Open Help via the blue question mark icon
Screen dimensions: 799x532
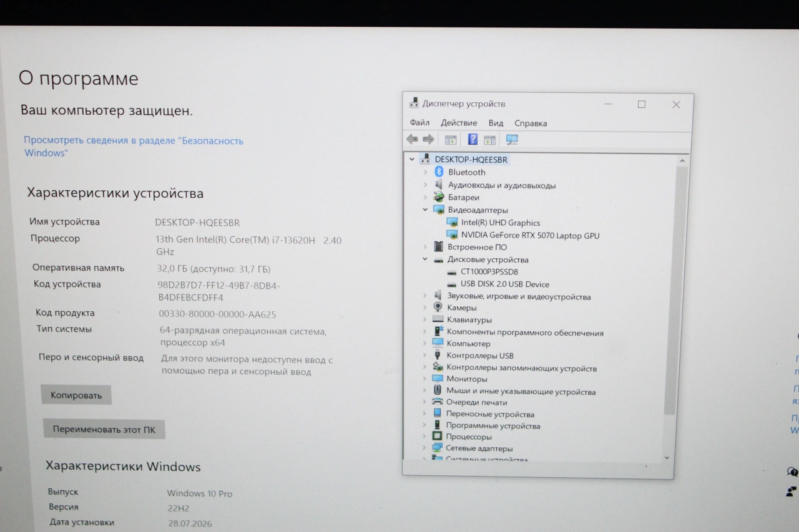point(473,139)
